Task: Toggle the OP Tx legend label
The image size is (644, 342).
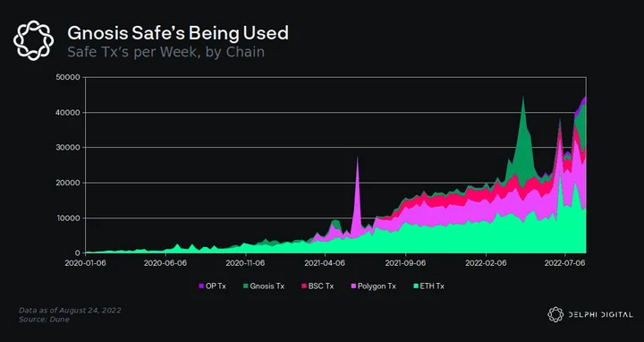Action: coord(216,286)
